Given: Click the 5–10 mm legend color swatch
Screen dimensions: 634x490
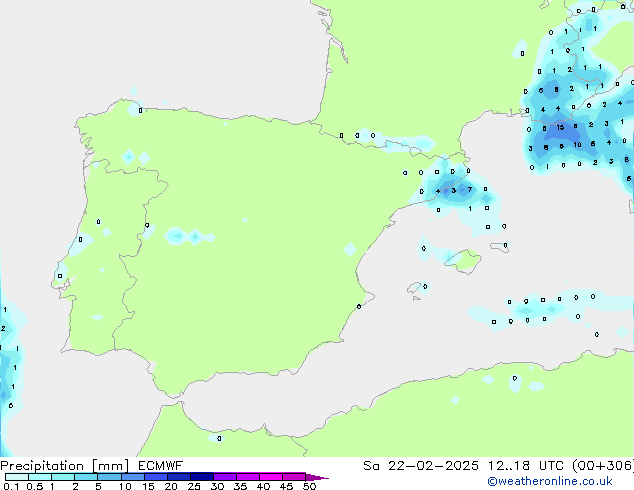Looking at the screenshot, I should (109, 477).
